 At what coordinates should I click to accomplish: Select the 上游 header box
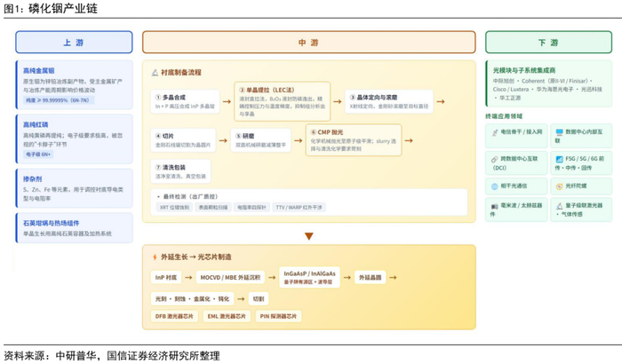(x=74, y=42)
